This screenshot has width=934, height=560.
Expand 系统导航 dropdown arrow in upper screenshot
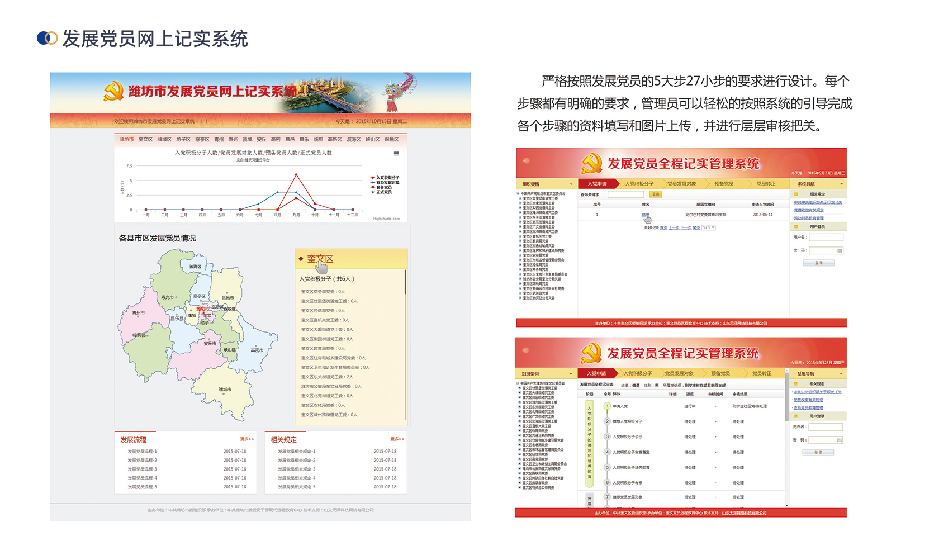click(x=841, y=184)
